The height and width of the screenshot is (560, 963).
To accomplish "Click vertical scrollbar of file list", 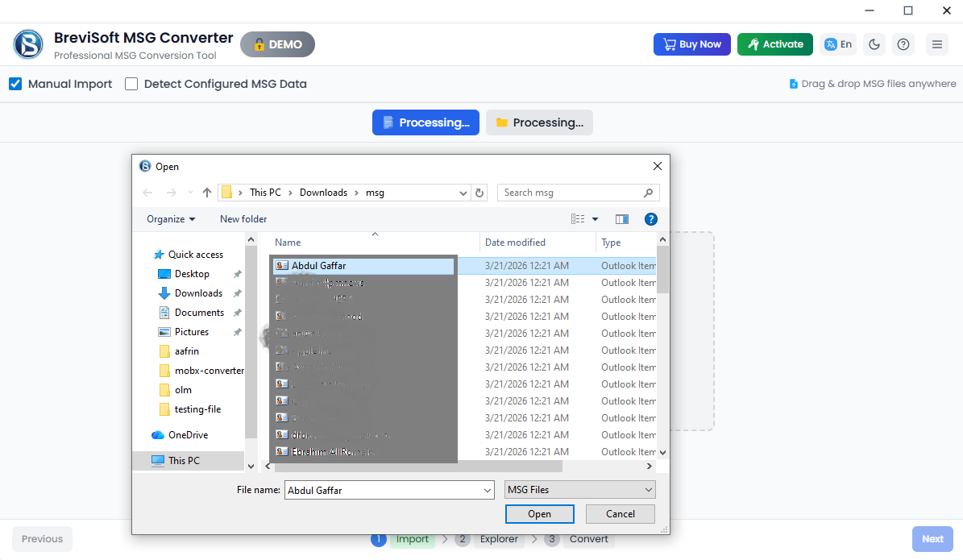I will [662, 270].
